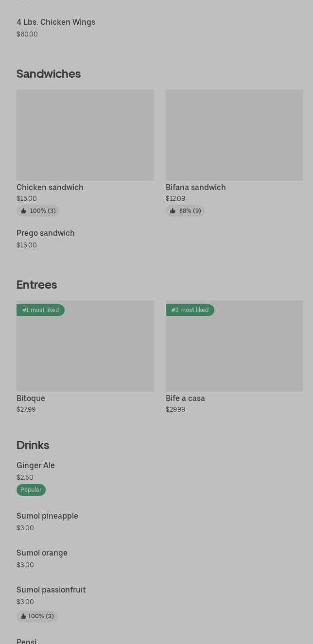
Task: Click thumbs-up icon on Bifana sandwich rating
Action: point(173,211)
